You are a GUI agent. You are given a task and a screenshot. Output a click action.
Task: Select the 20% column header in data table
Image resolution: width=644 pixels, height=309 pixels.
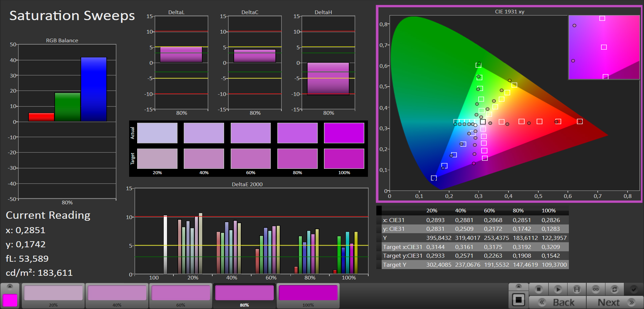(432, 210)
